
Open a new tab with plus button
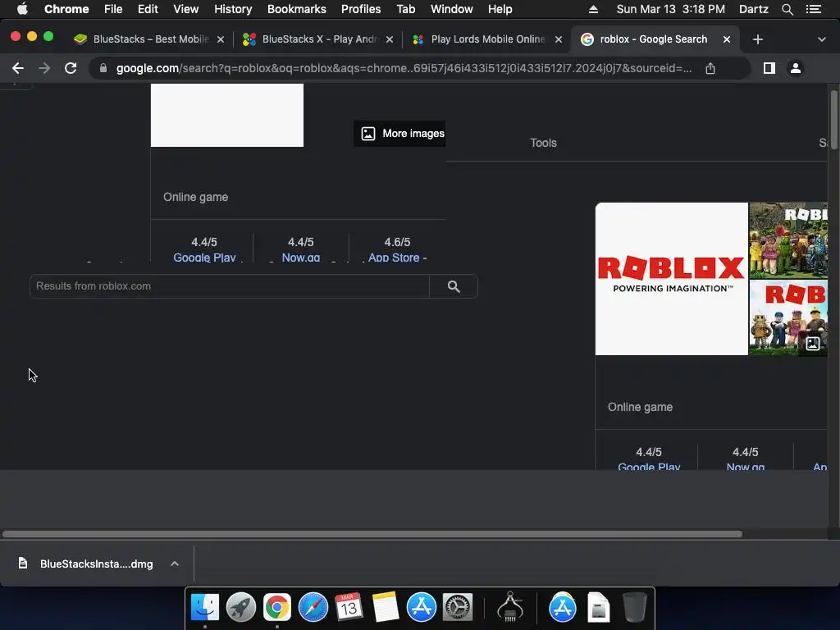tap(757, 39)
